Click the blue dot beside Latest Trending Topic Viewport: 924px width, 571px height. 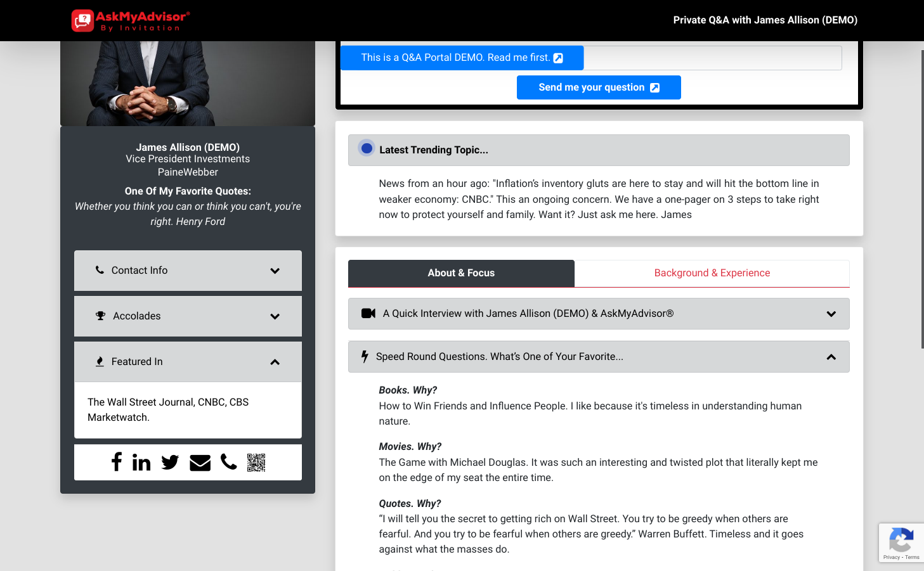tap(367, 148)
